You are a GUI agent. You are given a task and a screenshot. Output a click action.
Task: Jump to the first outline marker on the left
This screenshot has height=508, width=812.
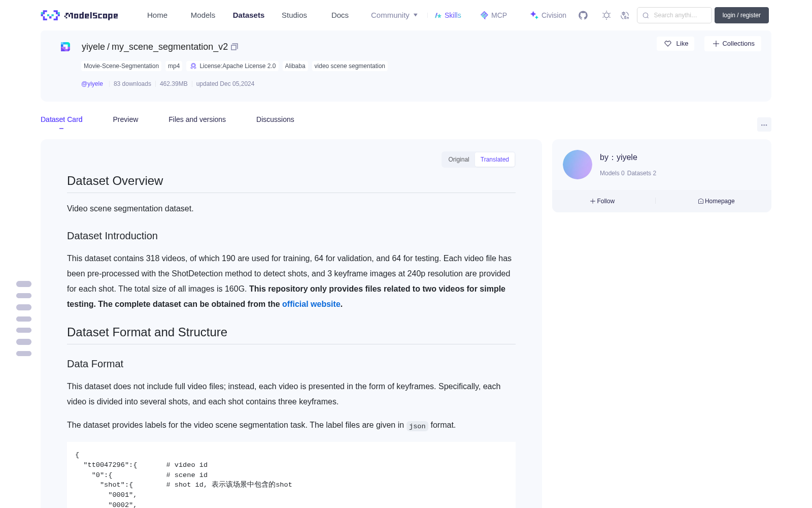24,284
